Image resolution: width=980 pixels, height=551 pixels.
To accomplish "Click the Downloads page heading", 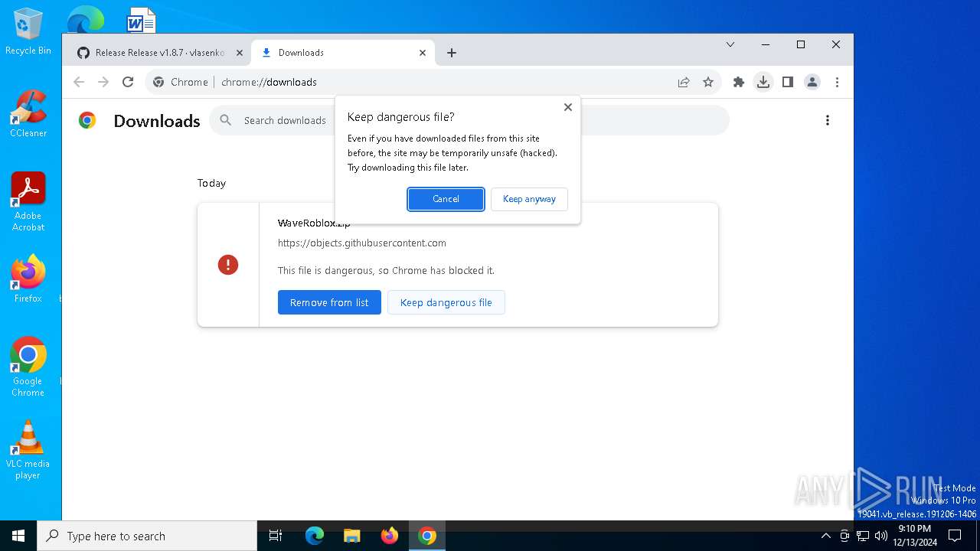I will pyautogui.click(x=157, y=121).
